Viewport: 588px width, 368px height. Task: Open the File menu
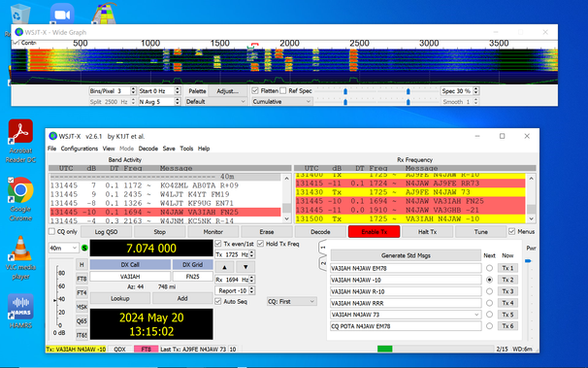click(51, 149)
